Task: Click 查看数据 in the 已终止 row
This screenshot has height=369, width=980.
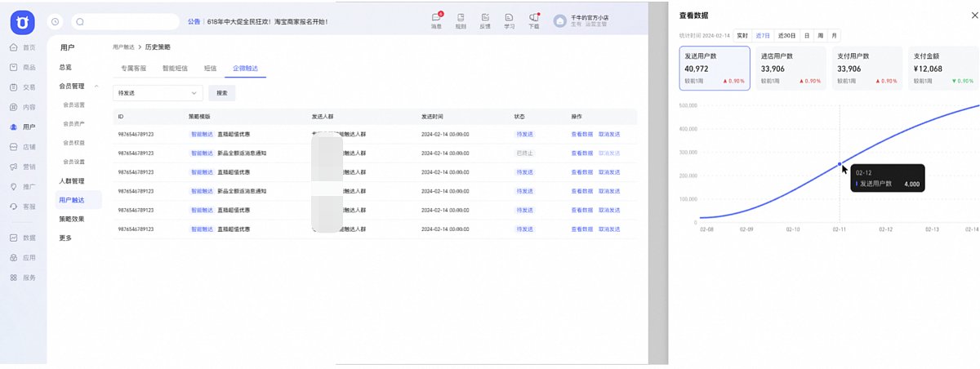Action: coord(582,153)
